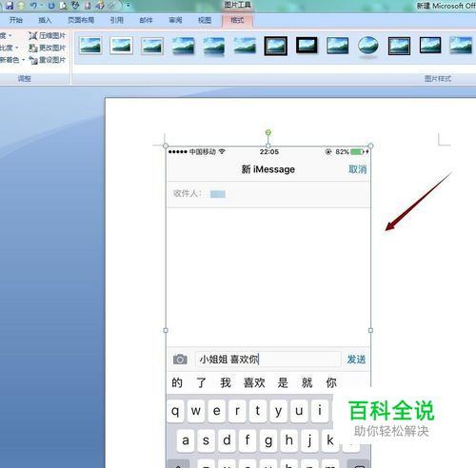Apply the thick matte black picture style
The width and height of the screenshot is (476, 468).
coord(307,46)
